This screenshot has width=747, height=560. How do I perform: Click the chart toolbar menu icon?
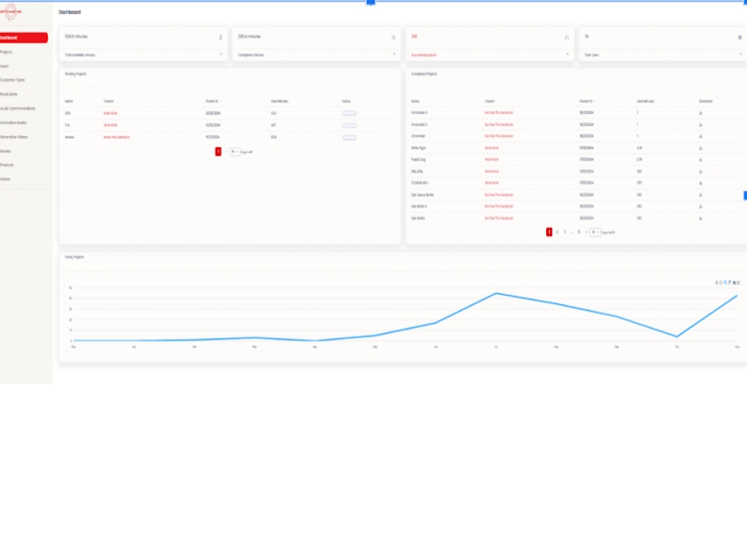click(739, 282)
